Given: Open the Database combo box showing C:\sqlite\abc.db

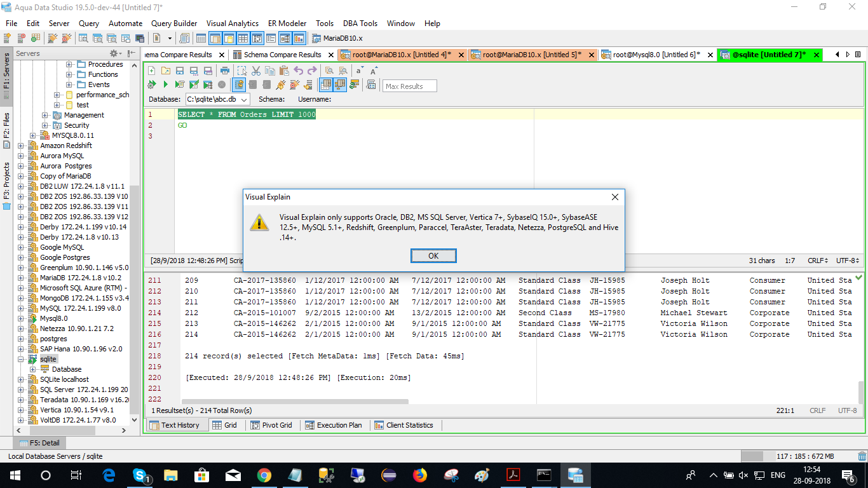Looking at the screenshot, I should (x=217, y=99).
